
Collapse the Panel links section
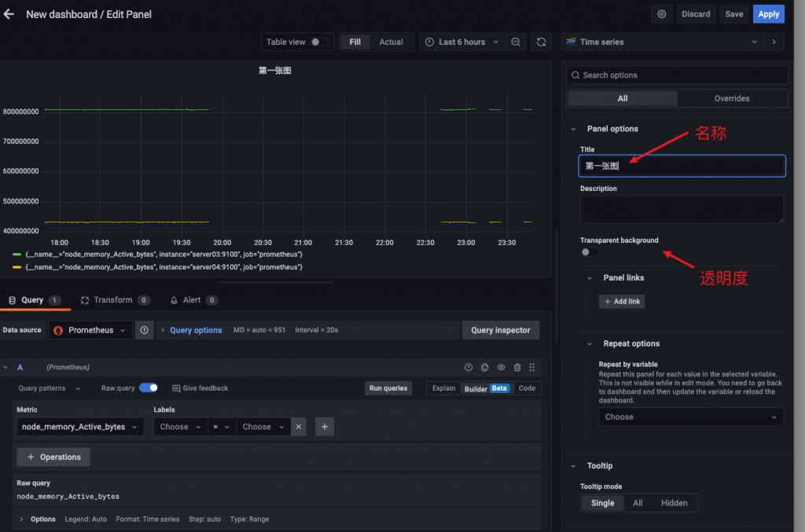click(x=590, y=278)
